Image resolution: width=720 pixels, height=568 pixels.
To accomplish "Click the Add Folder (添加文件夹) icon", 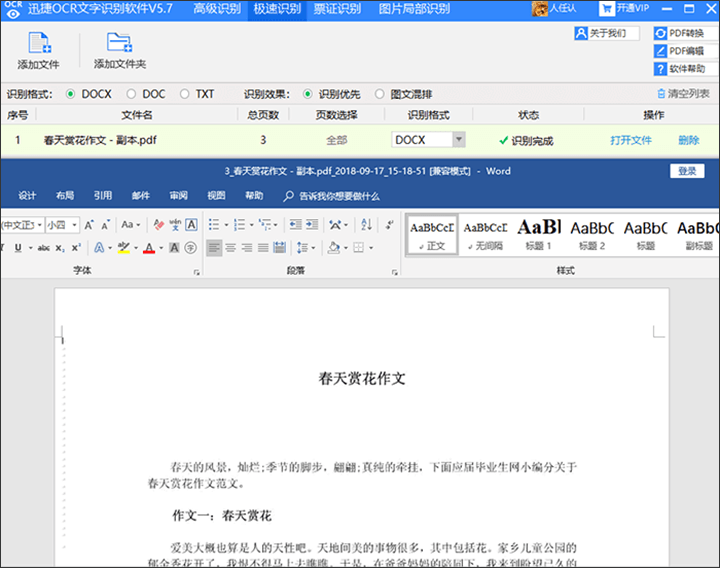I will tap(119, 43).
